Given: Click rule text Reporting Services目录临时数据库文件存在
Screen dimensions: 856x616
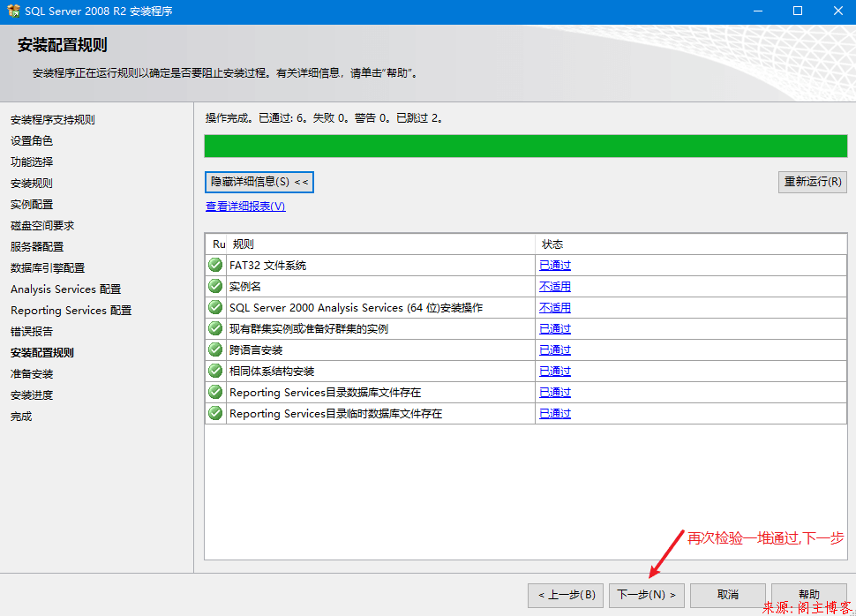Looking at the screenshot, I should [x=335, y=414].
